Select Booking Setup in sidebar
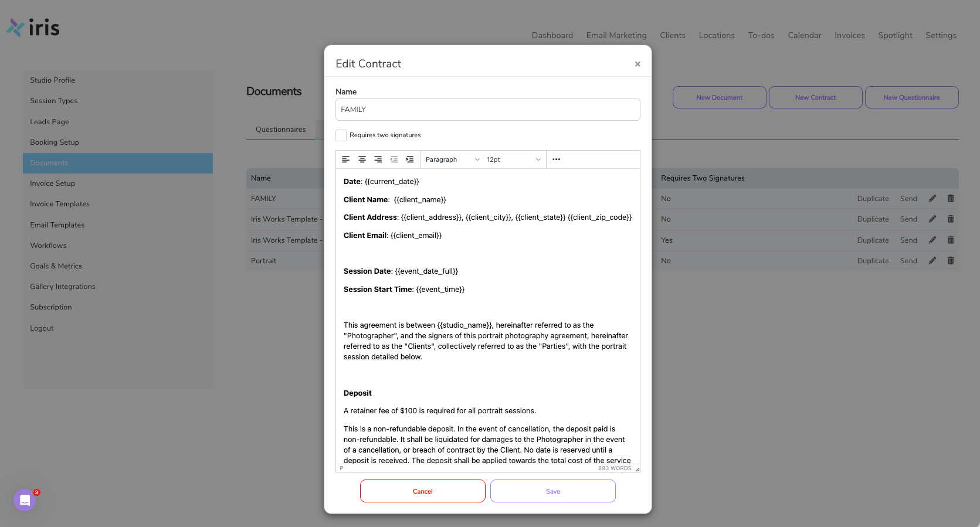The height and width of the screenshot is (527, 980). click(118, 142)
